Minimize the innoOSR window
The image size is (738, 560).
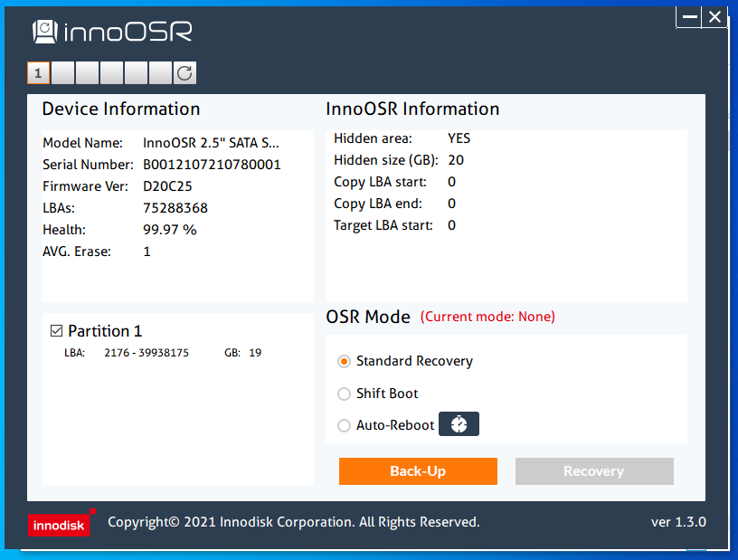point(689,17)
